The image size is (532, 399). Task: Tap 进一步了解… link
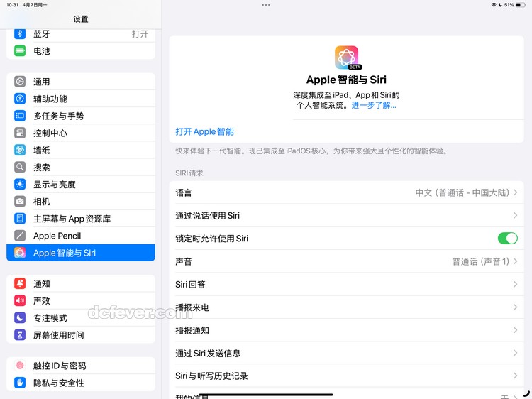pos(374,105)
